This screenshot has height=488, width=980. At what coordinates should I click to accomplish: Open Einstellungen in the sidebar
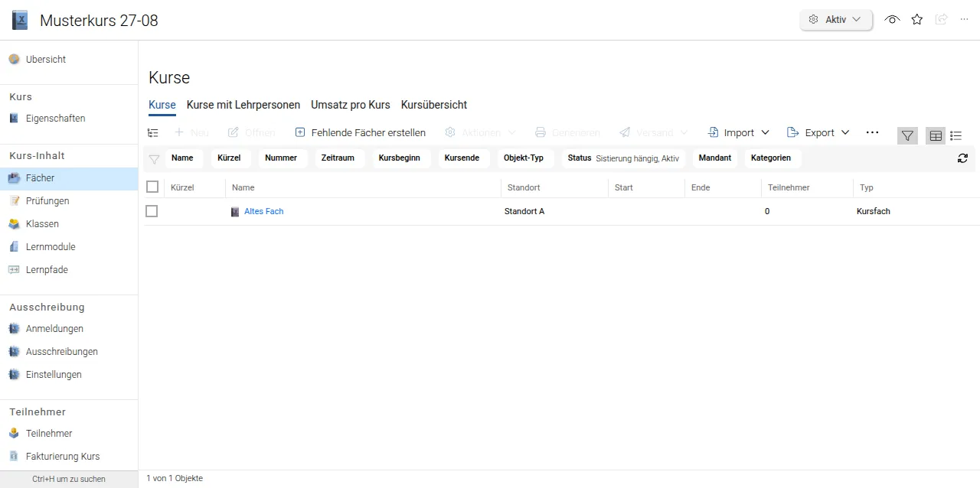(x=69, y=375)
